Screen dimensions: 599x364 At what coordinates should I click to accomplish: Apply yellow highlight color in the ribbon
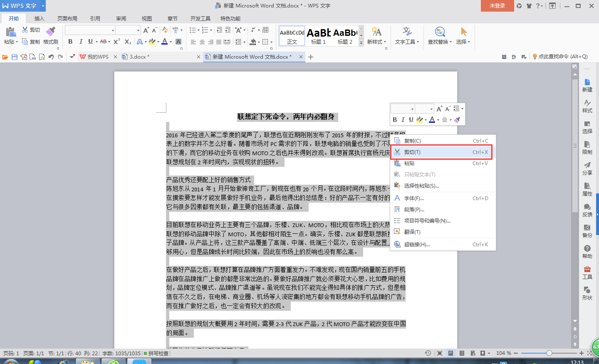coord(152,42)
